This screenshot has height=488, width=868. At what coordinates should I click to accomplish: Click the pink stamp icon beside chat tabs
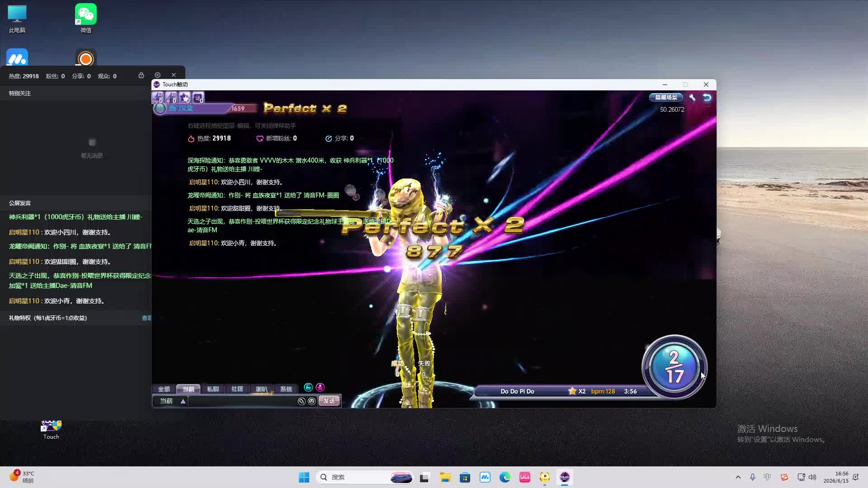tap(320, 387)
